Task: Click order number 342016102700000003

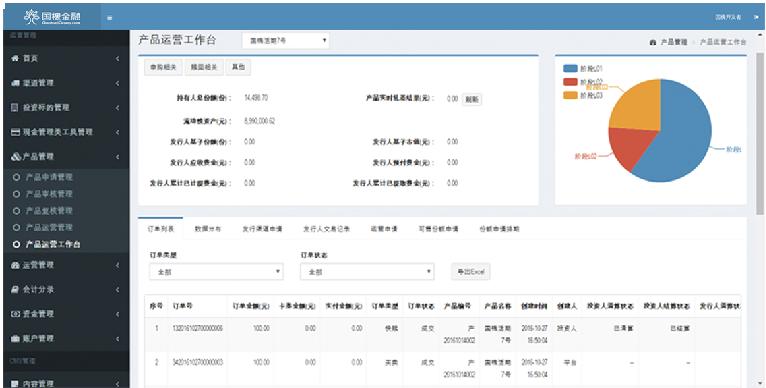Action: [198, 362]
